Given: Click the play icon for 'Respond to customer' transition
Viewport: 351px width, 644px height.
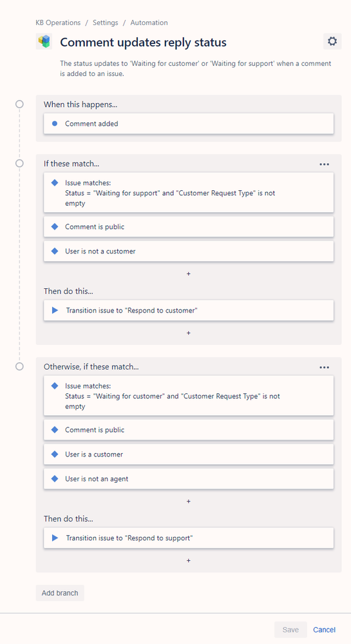Looking at the screenshot, I should 55,311.
